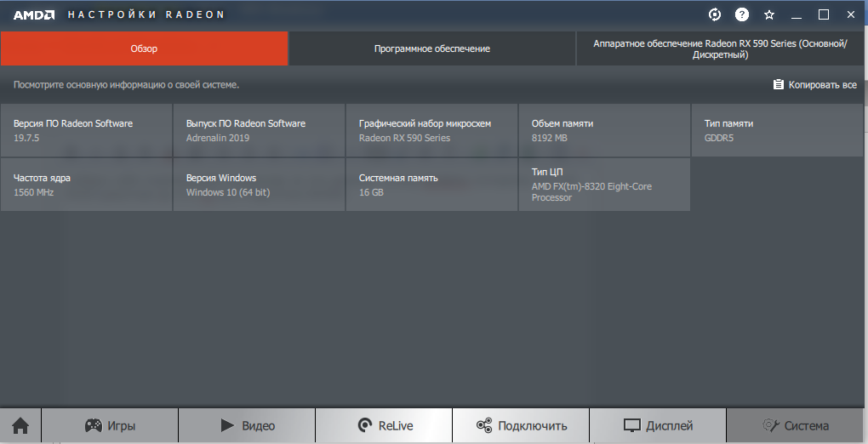Click the Системная память 16 GB tile
This screenshot has width=868, height=444.
coord(431,185)
